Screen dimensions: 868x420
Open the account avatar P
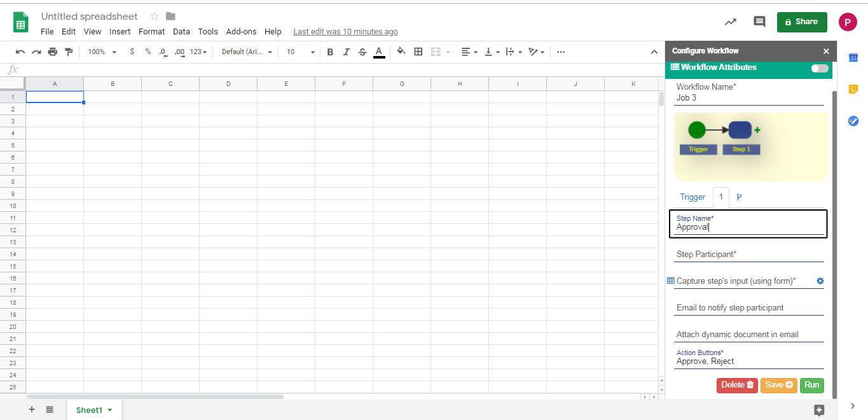(x=848, y=22)
